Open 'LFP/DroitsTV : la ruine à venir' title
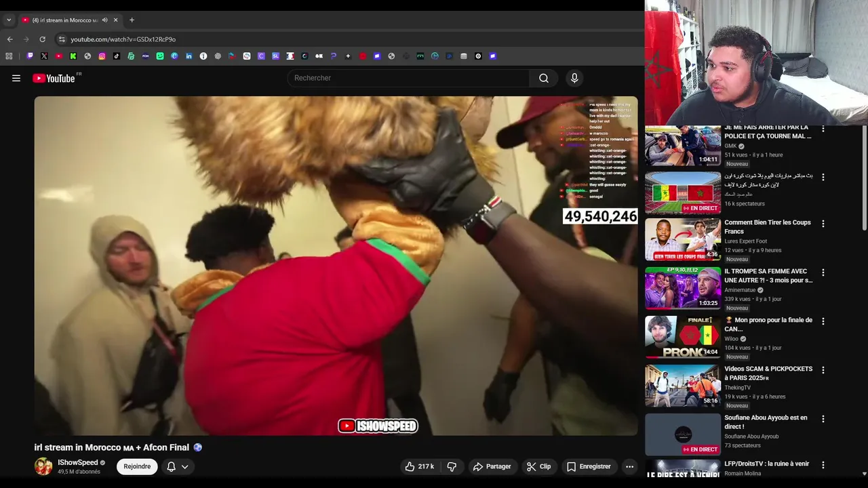This screenshot has width=868, height=488. (766, 464)
